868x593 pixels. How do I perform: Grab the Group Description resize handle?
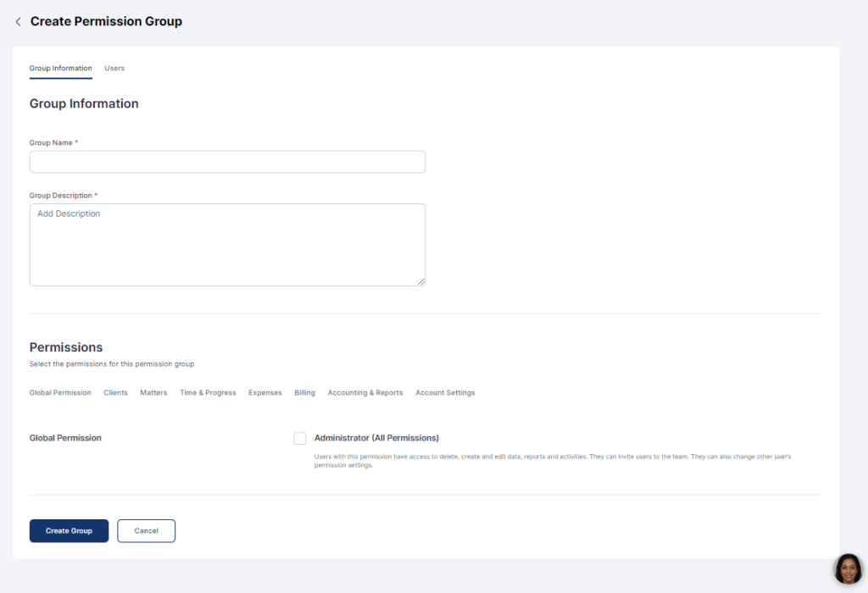[x=420, y=281]
